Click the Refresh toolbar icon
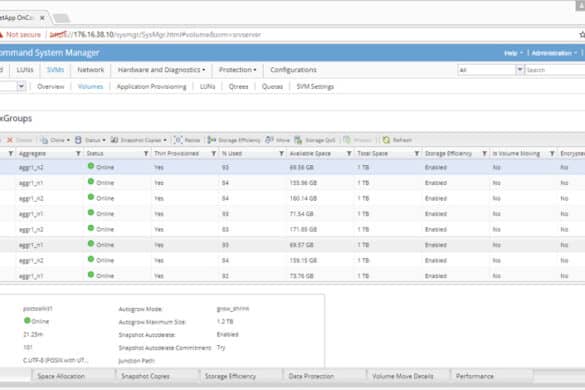The height and width of the screenshot is (390, 585). (x=386, y=140)
